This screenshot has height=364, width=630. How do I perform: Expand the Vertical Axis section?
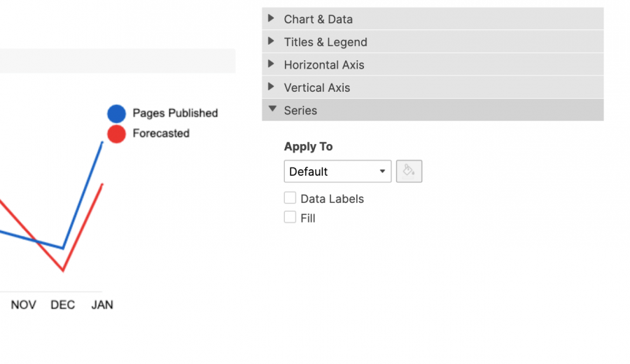click(317, 87)
